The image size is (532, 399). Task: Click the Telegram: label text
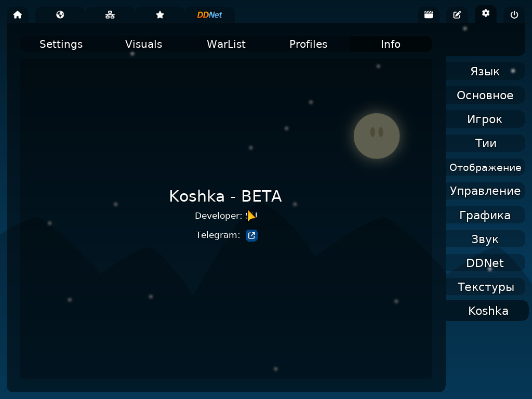pos(218,235)
